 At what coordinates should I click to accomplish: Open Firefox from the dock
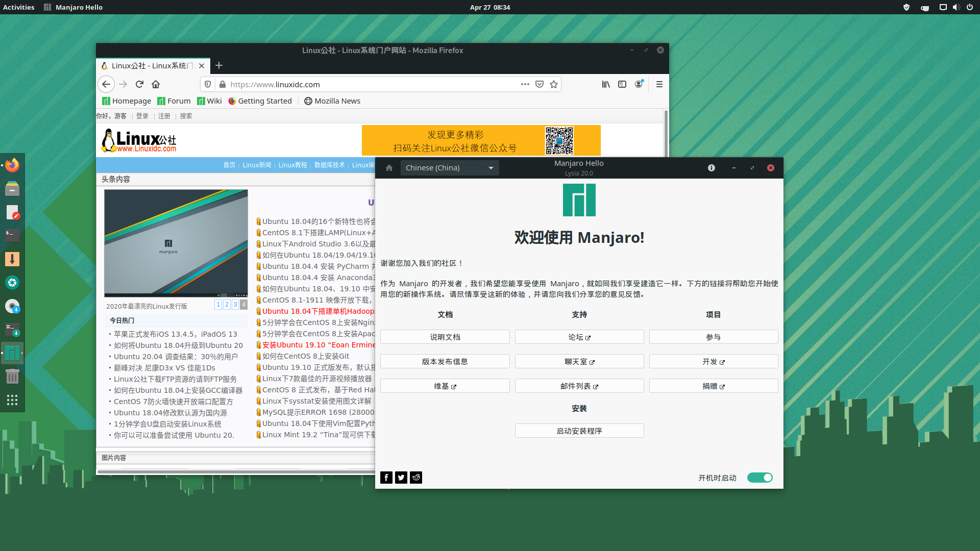[x=12, y=165]
